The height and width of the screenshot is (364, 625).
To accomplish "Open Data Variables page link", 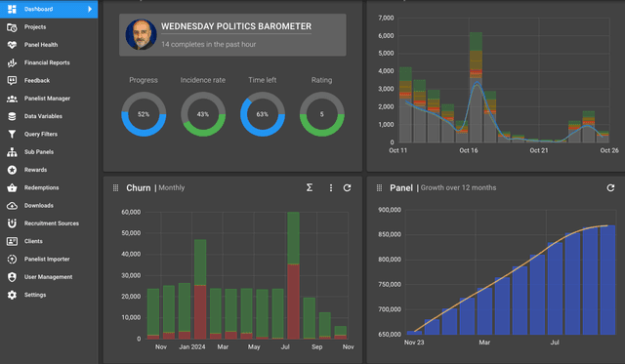I will 49,116.
